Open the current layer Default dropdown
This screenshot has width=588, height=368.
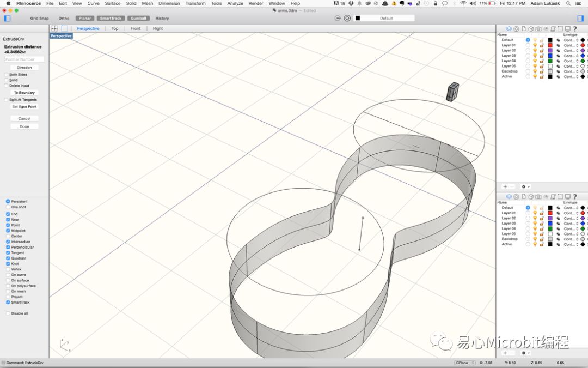[385, 18]
